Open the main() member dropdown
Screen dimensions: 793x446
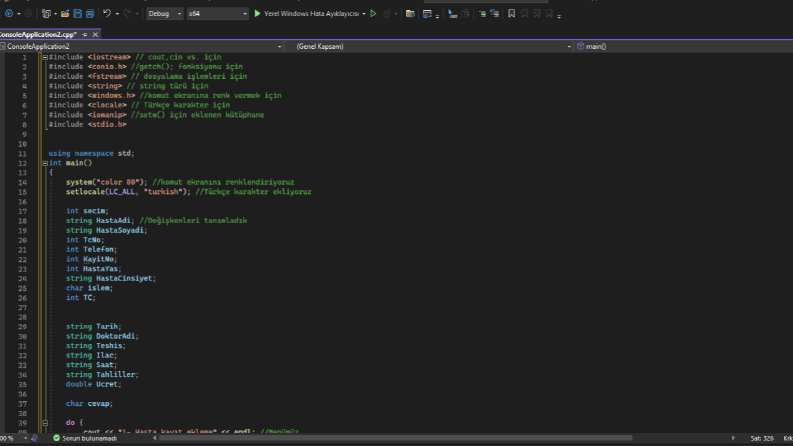(x=684, y=46)
